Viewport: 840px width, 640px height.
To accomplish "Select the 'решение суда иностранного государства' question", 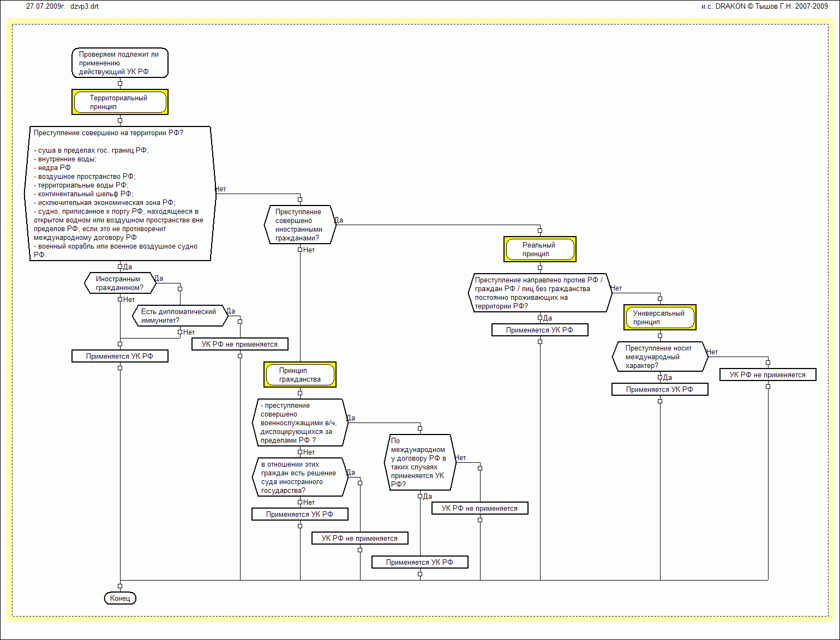I will pos(299,478).
